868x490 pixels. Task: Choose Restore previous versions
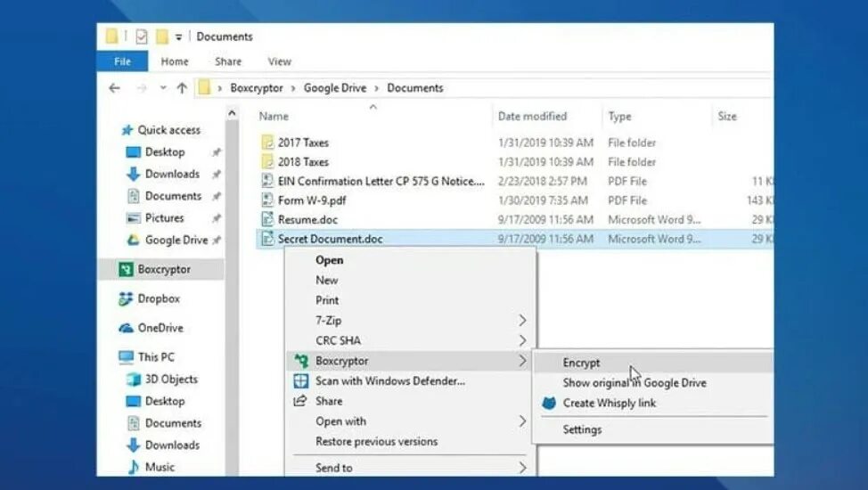tap(376, 441)
